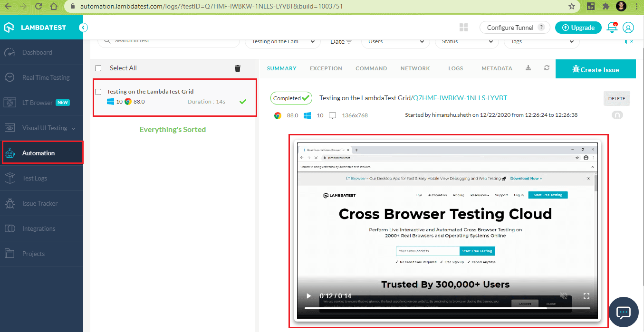Open Issue Tracker in the sidebar

click(41, 203)
